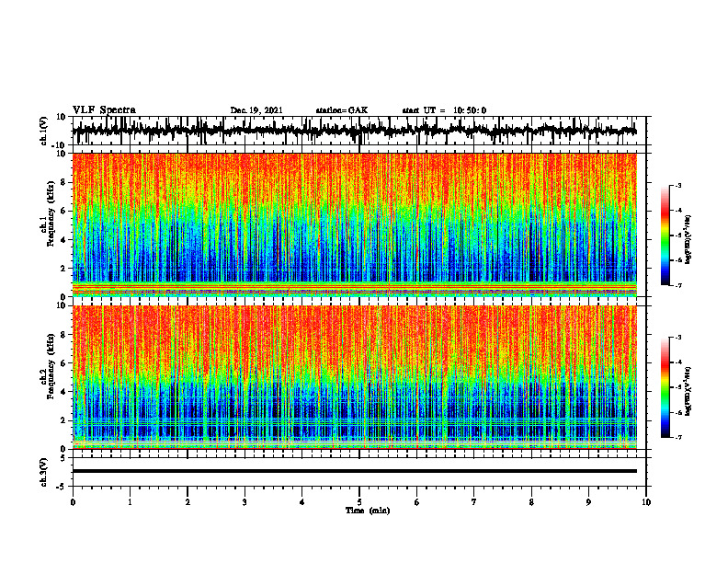Click the "2" kHz tick on ch.2 frequency axis
The image size is (728, 563).
click(x=63, y=420)
